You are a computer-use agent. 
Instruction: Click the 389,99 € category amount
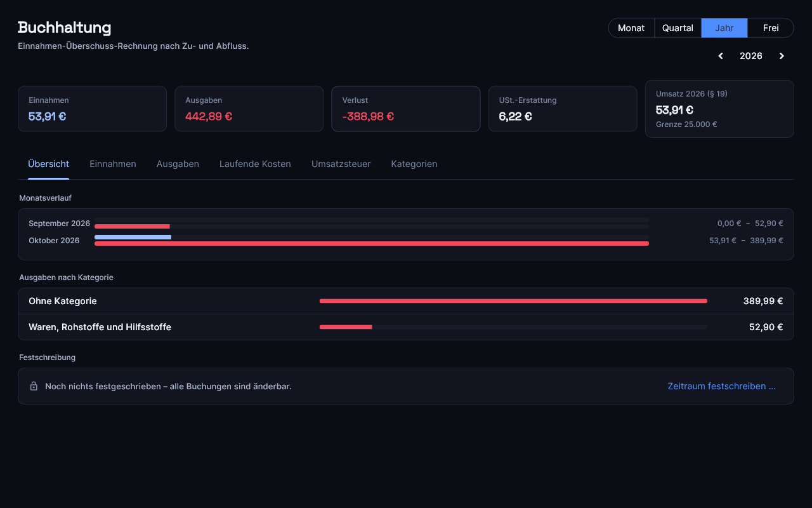[763, 301]
